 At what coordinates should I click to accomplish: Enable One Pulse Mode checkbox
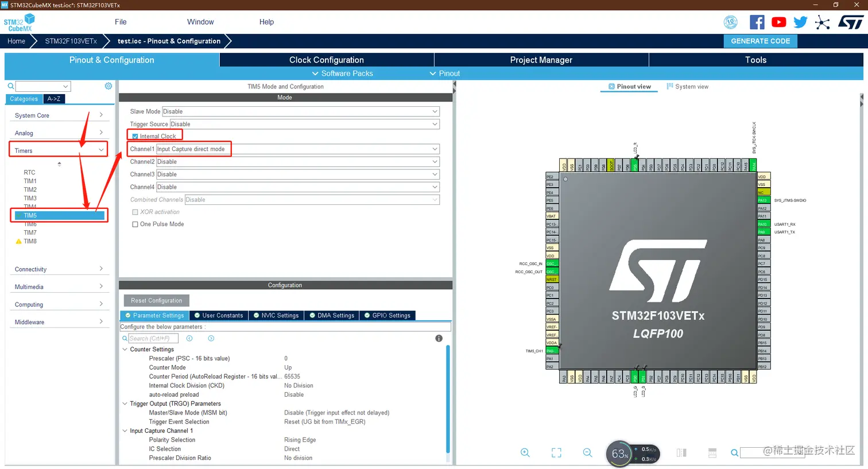click(135, 224)
